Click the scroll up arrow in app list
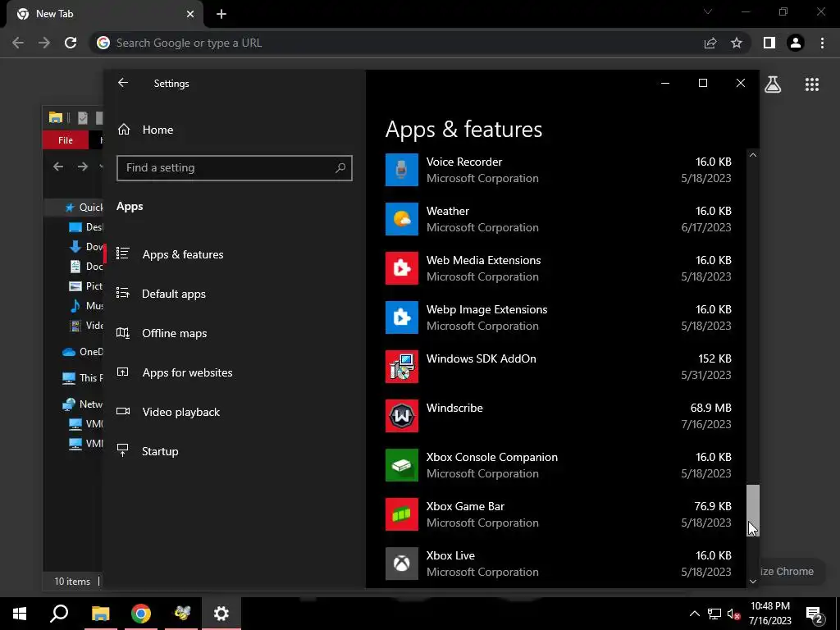Image resolution: width=840 pixels, height=630 pixels. [753, 155]
